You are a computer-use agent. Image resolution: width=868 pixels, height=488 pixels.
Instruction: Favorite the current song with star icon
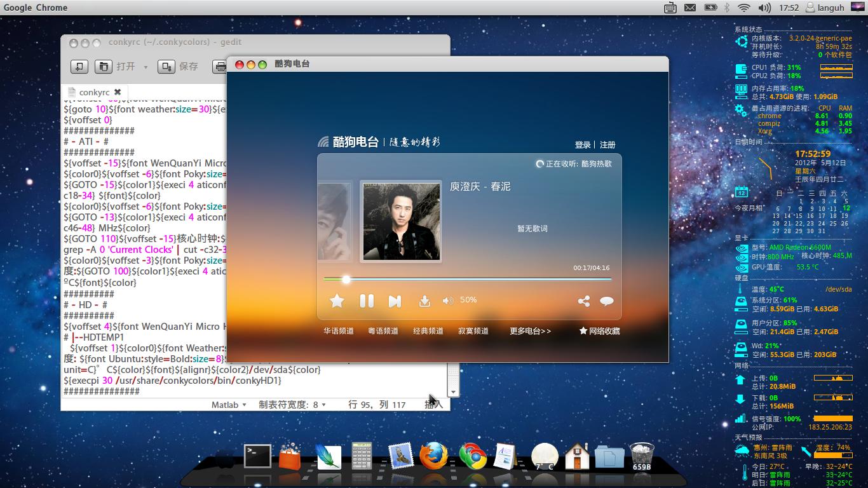click(x=337, y=301)
